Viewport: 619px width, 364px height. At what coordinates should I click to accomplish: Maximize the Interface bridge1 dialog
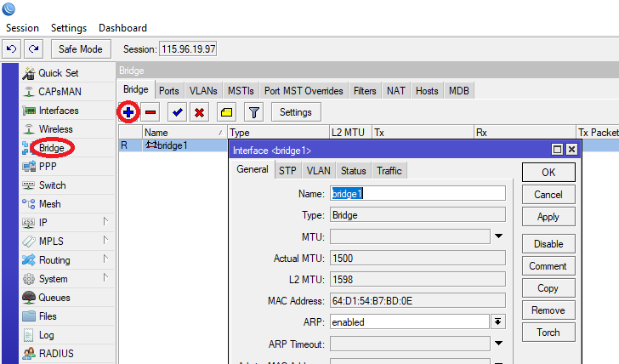[557, 149]
